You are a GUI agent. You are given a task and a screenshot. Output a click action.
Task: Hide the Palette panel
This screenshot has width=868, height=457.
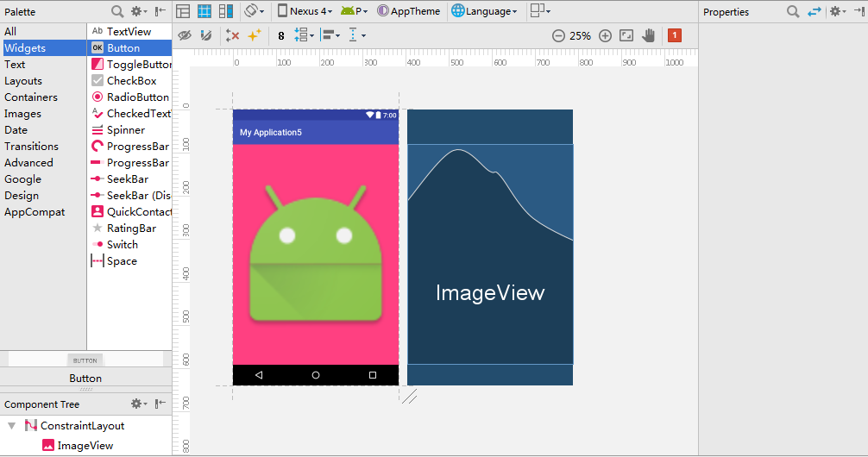[x=160, y=11]
